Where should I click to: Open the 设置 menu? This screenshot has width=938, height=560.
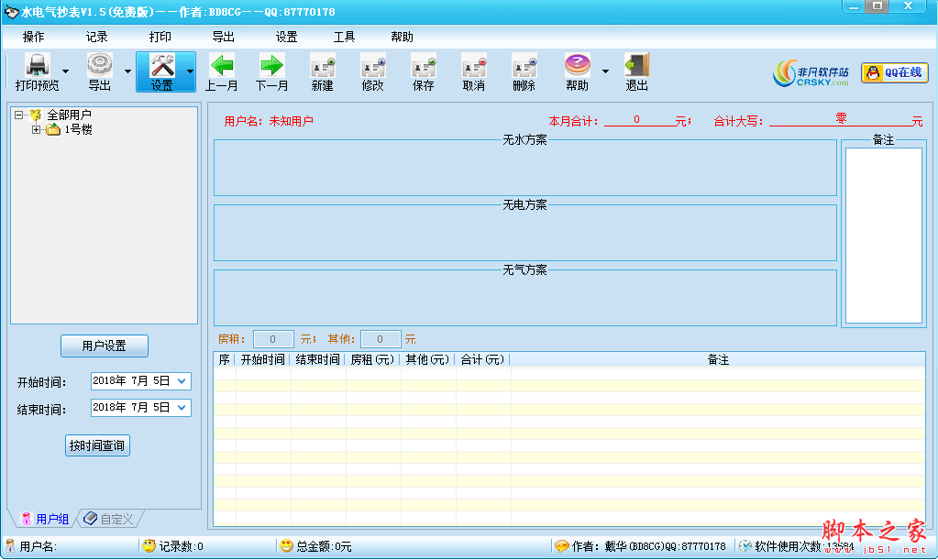[x=285, y=37]
